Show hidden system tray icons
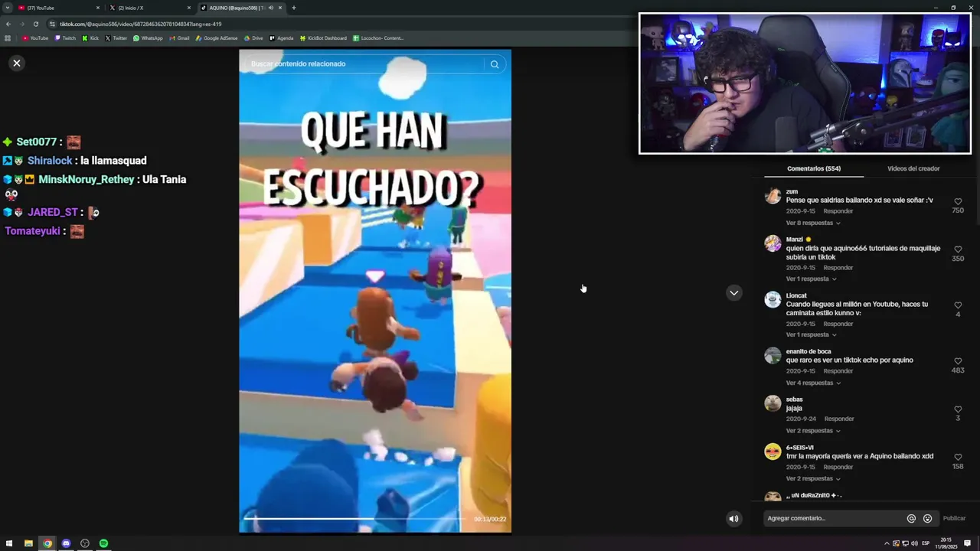The height and width of the screenshot is (551, 980). 887,543
